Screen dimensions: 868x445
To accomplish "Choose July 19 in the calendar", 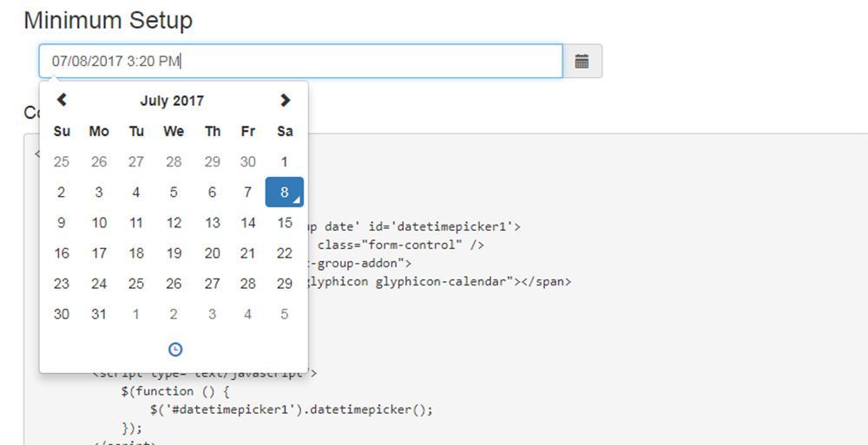I will (174, 253).
